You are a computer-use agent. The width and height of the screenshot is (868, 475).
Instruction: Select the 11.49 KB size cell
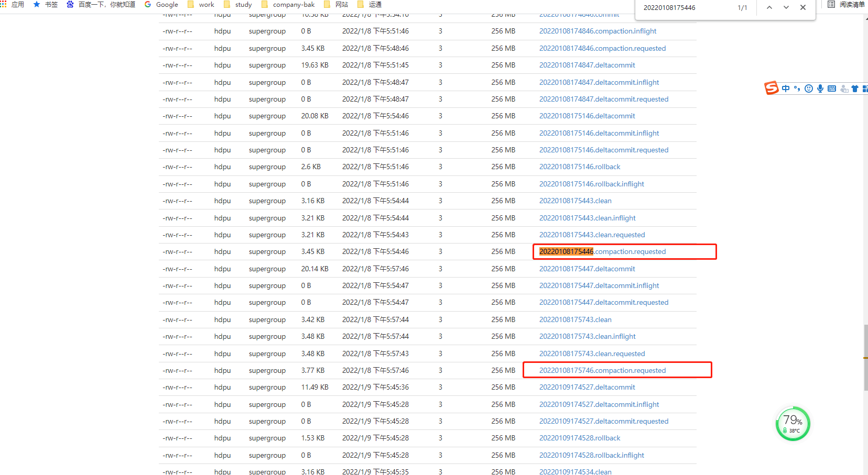pyautogui.click(x=314, y=387)
